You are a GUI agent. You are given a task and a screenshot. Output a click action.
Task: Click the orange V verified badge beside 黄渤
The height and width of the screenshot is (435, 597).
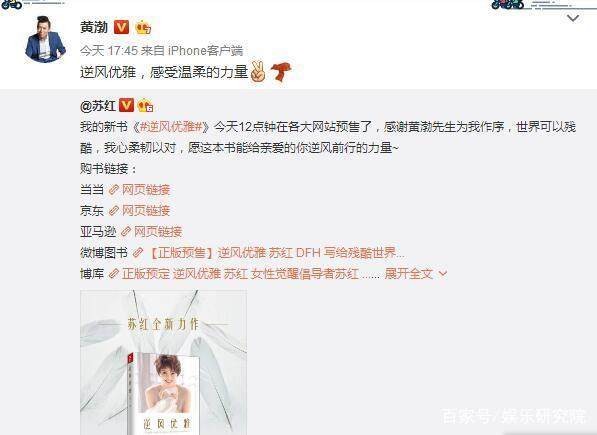[121, 27]
